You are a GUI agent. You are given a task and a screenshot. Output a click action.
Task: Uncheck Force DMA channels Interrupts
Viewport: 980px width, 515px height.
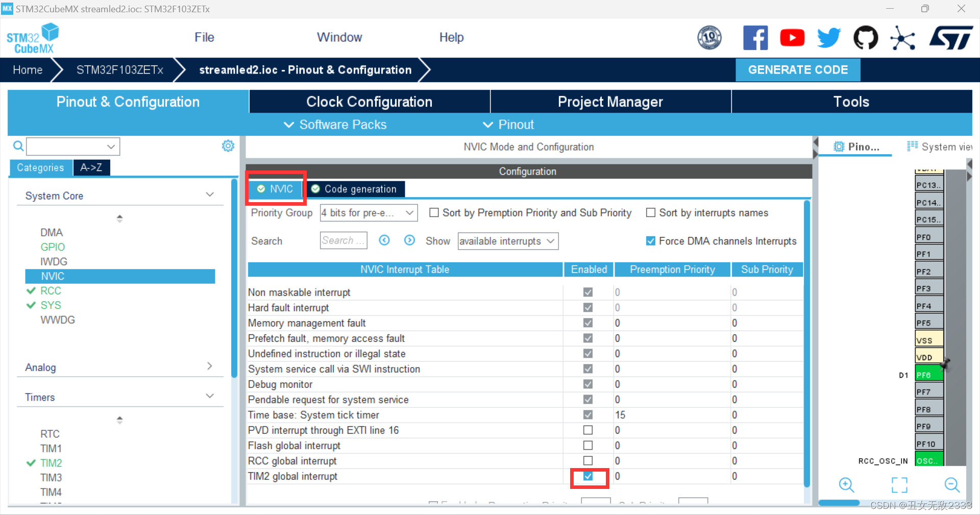tap(651, 241)
